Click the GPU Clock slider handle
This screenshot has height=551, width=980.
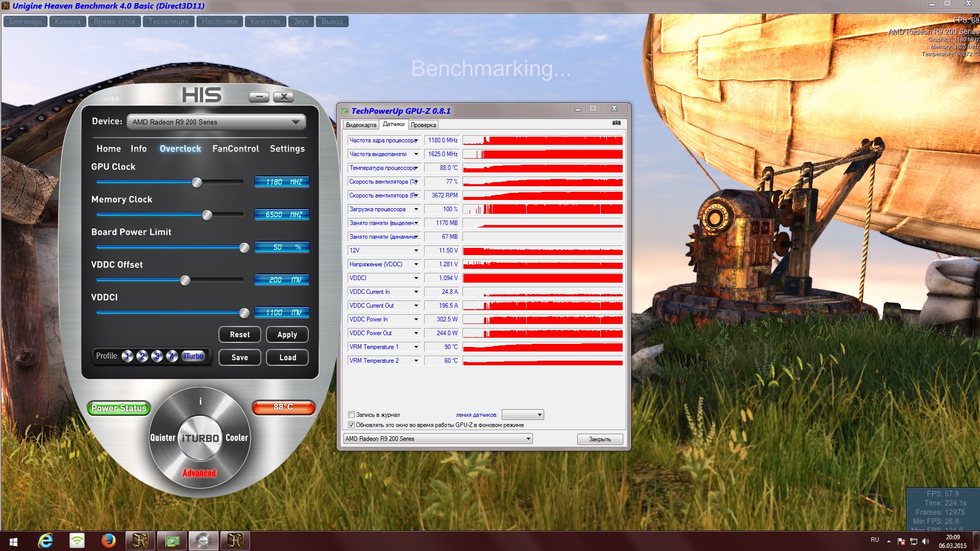point(197,183)
